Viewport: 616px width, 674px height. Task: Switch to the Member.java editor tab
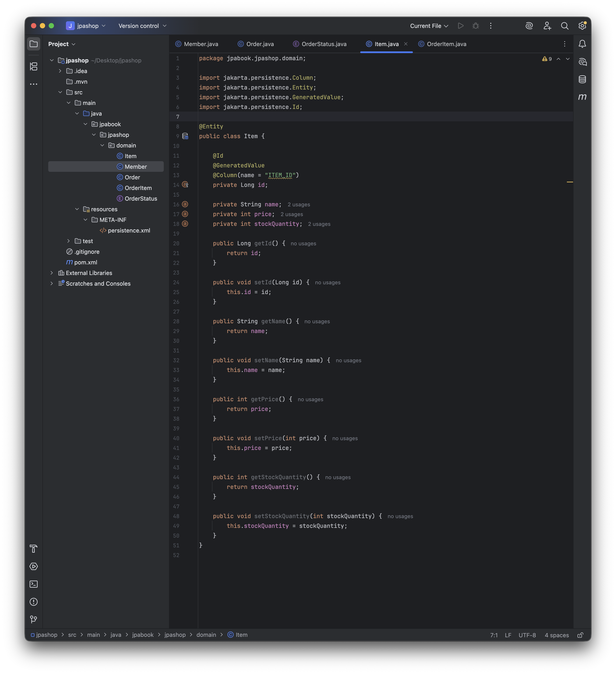click(201, 44)
